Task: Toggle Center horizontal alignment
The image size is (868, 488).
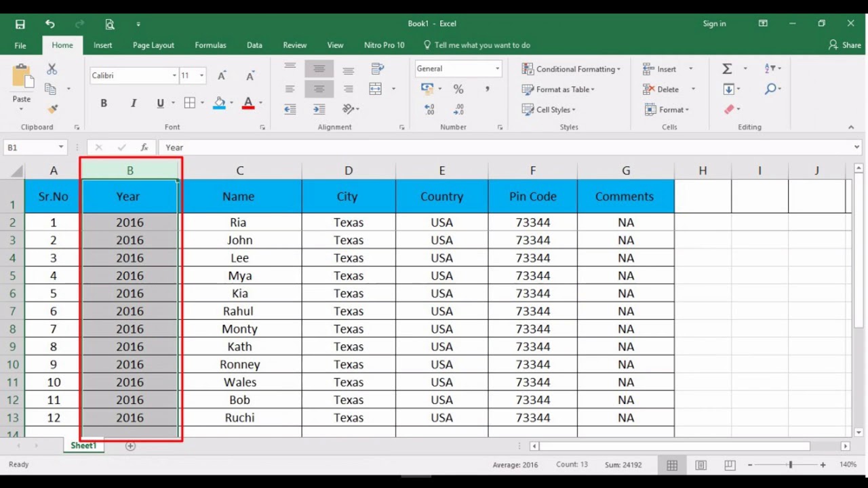Action: [319, 89]
